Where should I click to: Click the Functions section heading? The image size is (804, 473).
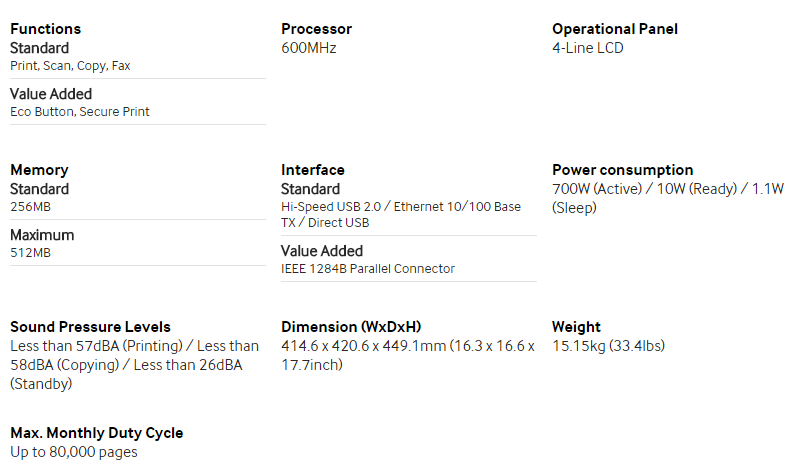46,29
